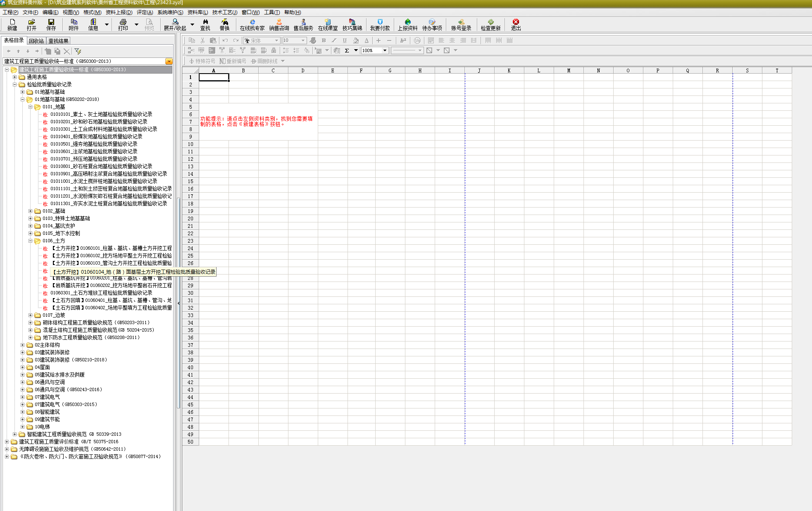Click the copy icon in formatting toolbar

point(192,41)
